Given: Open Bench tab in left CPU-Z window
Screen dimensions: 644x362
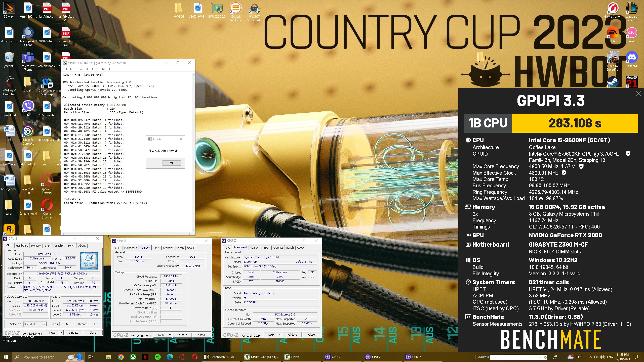Looking at the screenshot, I should click(71, 246).
